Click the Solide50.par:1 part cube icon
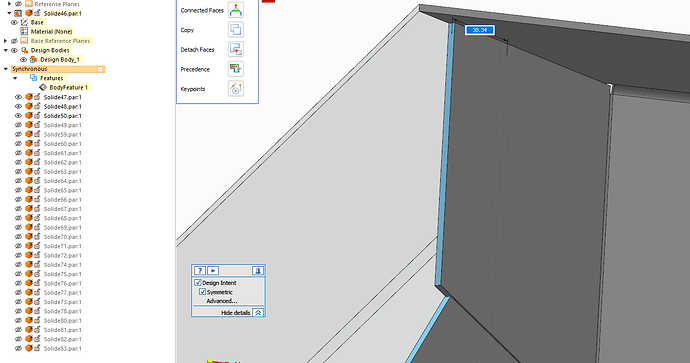The image size is (690, 363). (29, 115)
